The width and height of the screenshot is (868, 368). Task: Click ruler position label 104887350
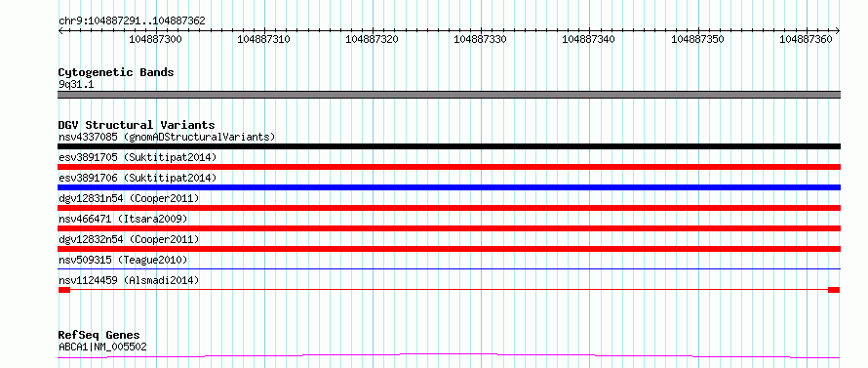point(697,40)
